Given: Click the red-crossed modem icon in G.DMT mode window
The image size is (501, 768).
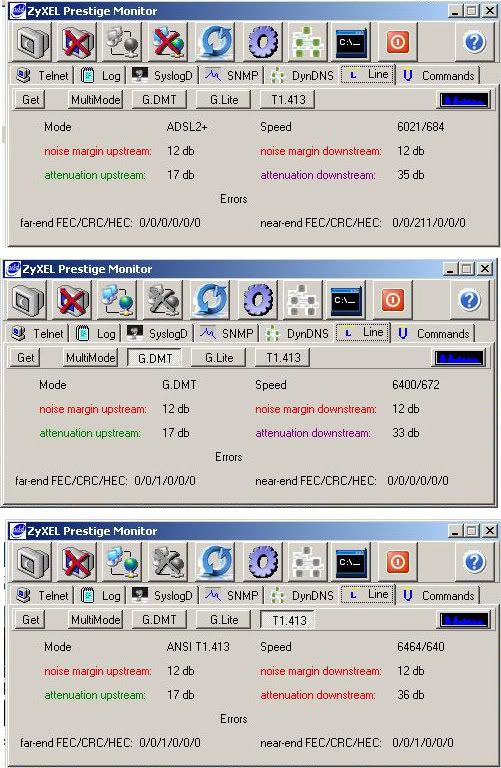Looking at the screenshot, I should [x=73, y=300].
